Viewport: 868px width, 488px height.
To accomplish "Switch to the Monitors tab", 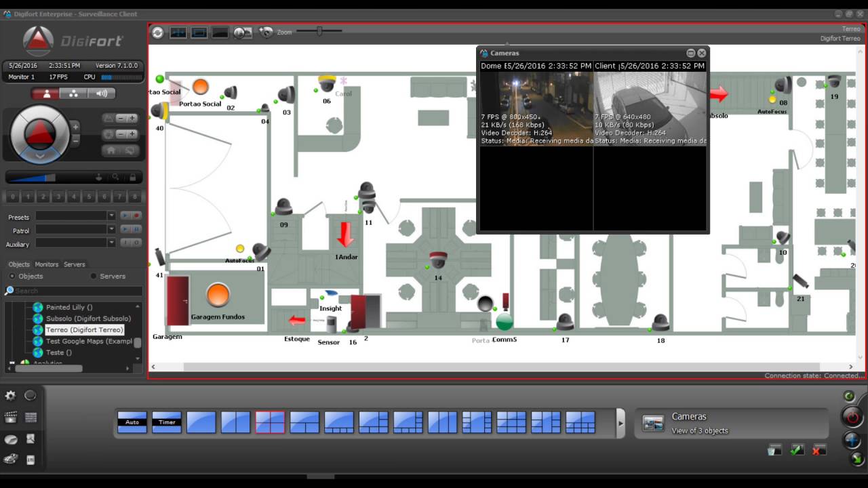I will 47,264.
